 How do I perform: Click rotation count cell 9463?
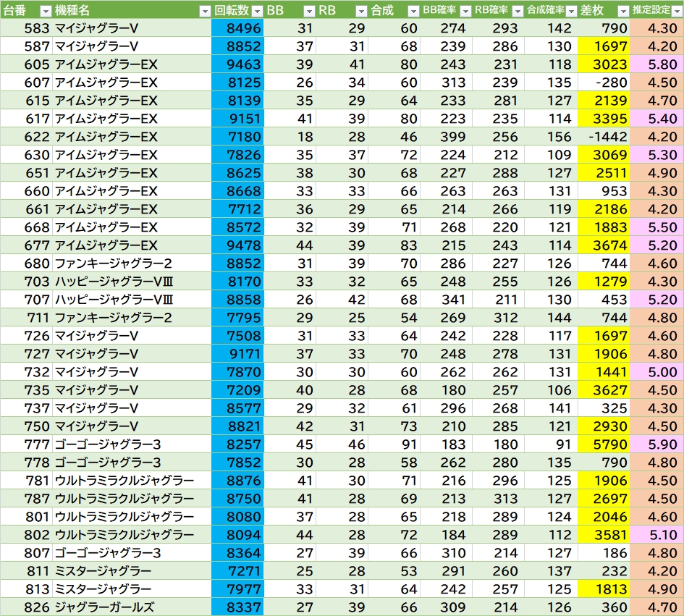click(237, 64)
